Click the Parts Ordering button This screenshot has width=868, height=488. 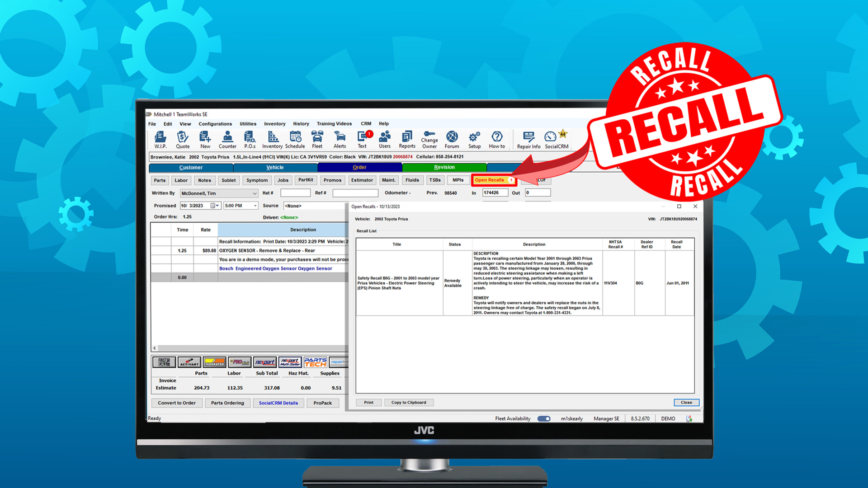227,403
